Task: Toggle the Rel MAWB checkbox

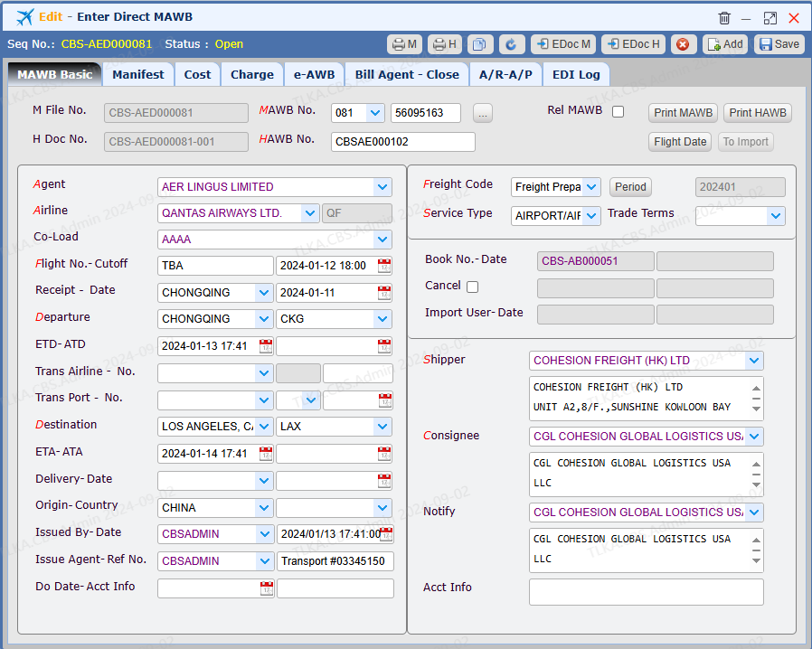Action: tap(618, 112)
